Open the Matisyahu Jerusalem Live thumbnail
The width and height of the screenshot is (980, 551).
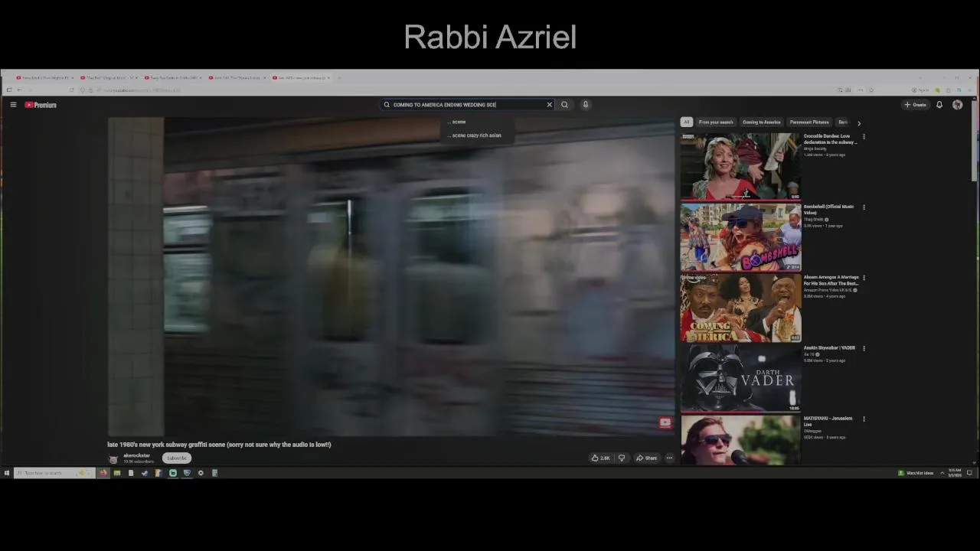click(740, 440)
